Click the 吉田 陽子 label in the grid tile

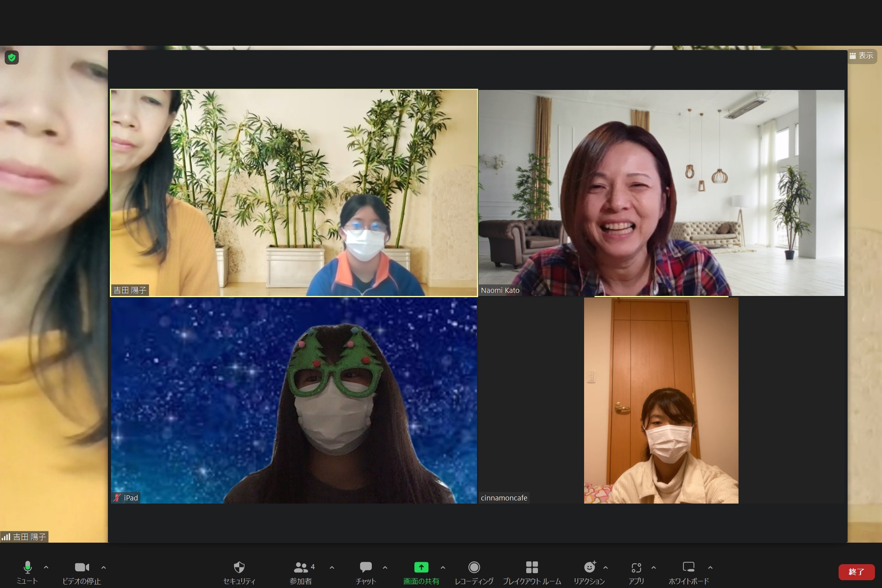tap(130, 290)
